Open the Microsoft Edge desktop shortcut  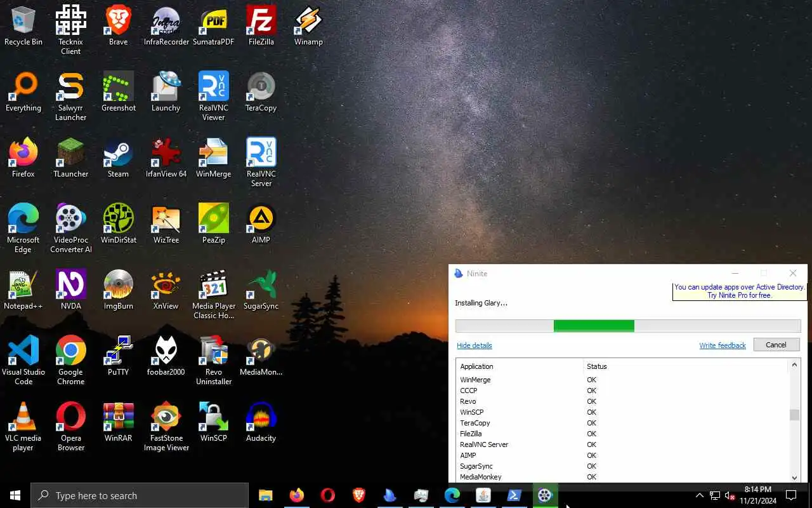(x=23, y=228)
